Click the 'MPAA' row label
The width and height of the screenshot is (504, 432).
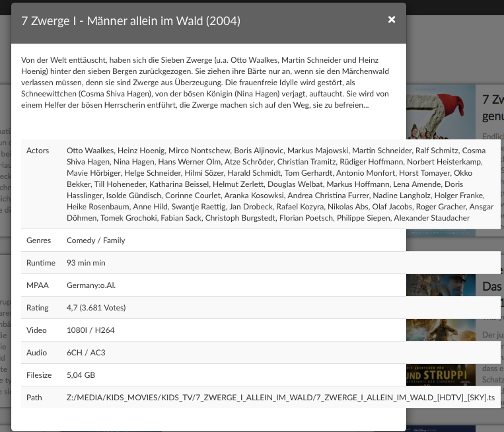coord(38,285)
